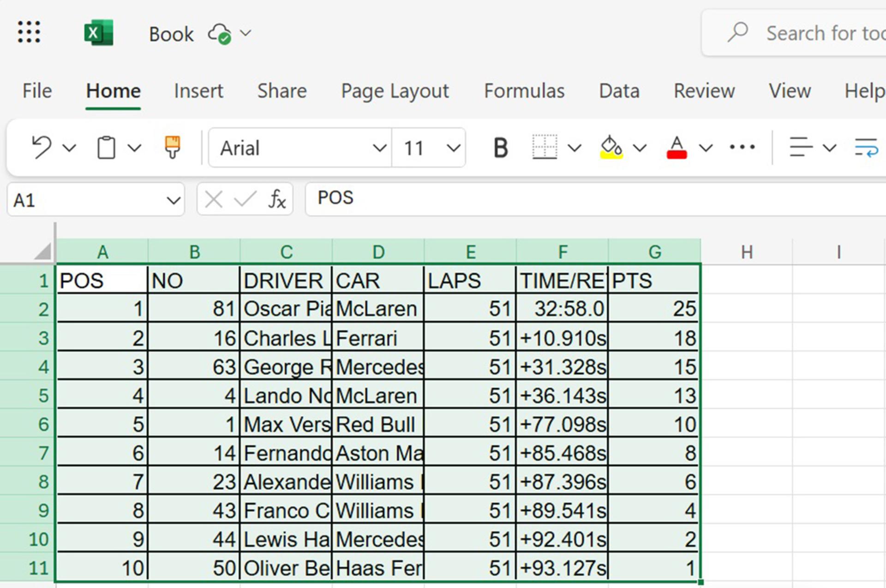This screenshot has height=588, width=886.
Task: Click the Undo arrow icon
Action: 42,148
